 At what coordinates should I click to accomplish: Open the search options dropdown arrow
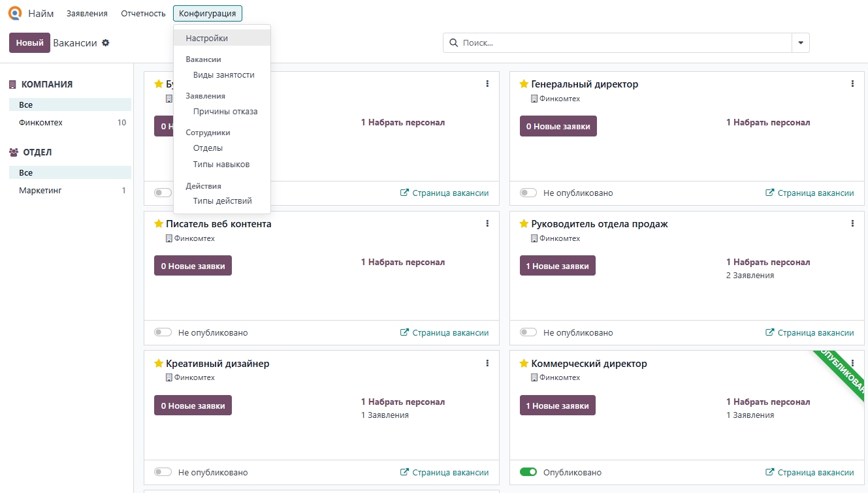[x=801, y=43]
